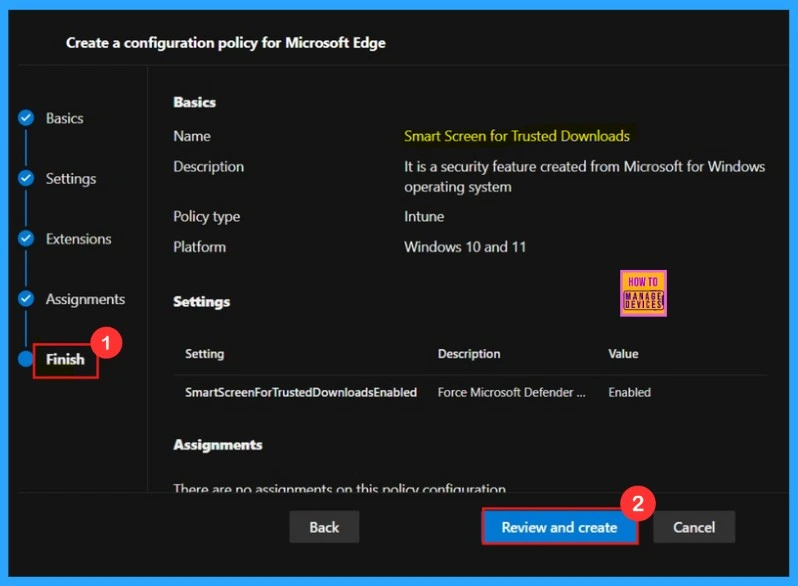The image size is (798, 586).
Task: Click the Platform value 'Windows 10 and 11'
Action: tap(465, 247)
